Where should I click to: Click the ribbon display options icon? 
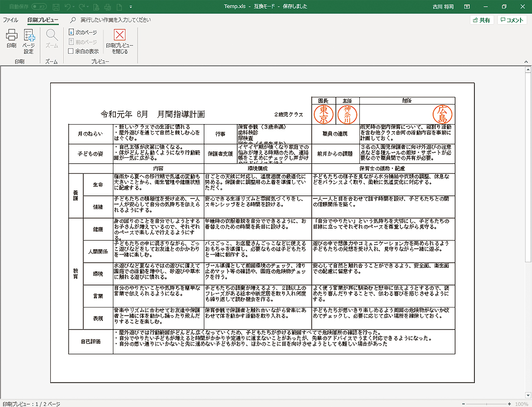point(467,7)
